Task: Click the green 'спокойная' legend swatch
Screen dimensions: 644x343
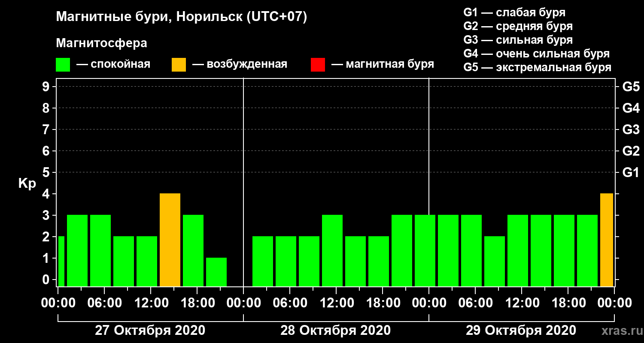Action: (63, 64)
